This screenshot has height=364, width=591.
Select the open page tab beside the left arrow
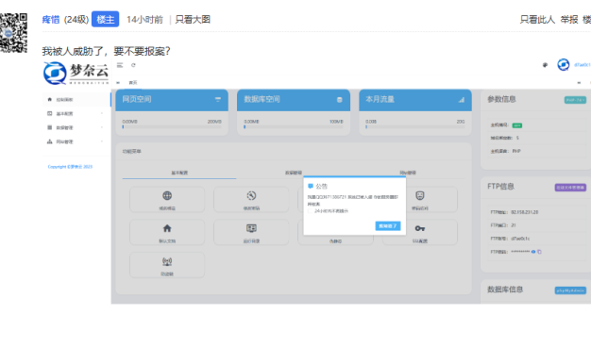pos(133,82)
